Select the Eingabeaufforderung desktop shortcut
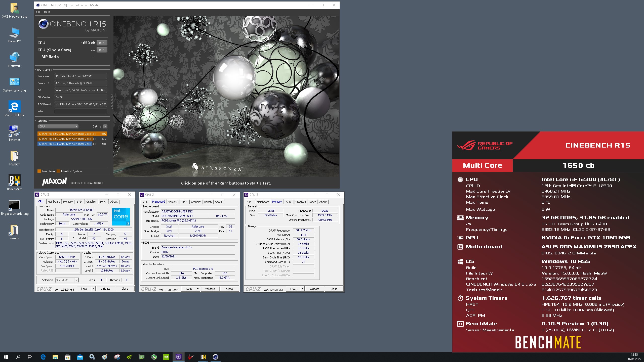The height and width of the screenshot is (362, 644). click(14, 208)
